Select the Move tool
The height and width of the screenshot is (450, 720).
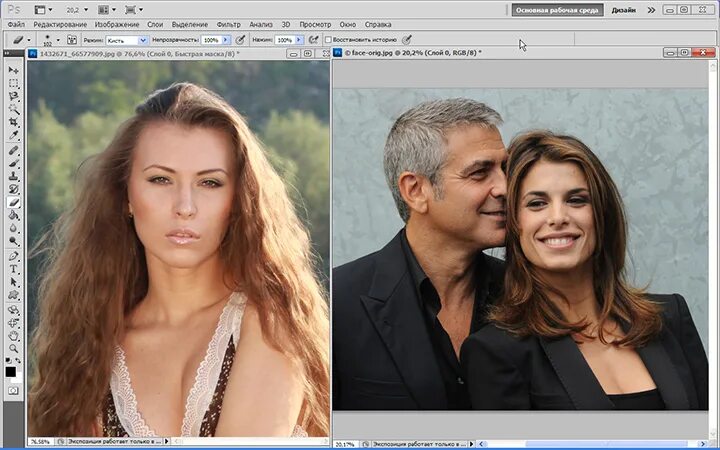[x=13, y=70]
